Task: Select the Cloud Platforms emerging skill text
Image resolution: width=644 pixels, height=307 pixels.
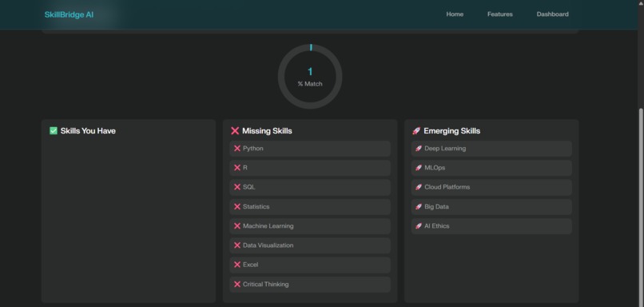Action: click(447, 187)
